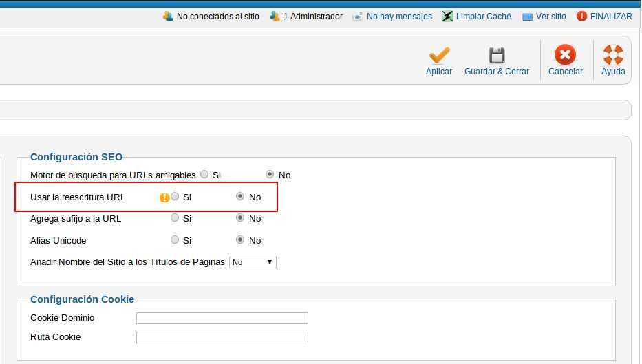642x364 pixels.
Task: Click the Aplicar checkmark icon
Action: click(x=439, y=55)
